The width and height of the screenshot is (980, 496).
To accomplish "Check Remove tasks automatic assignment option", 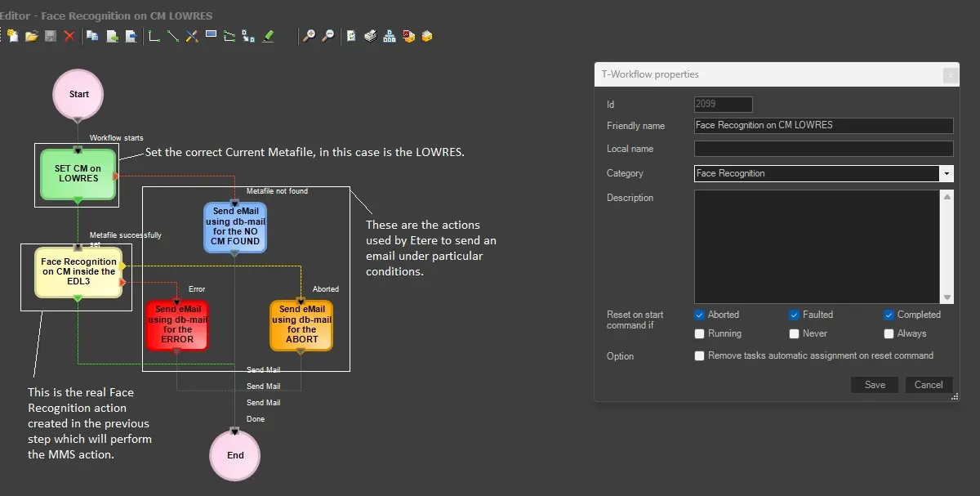I will [x=700, y=355].
